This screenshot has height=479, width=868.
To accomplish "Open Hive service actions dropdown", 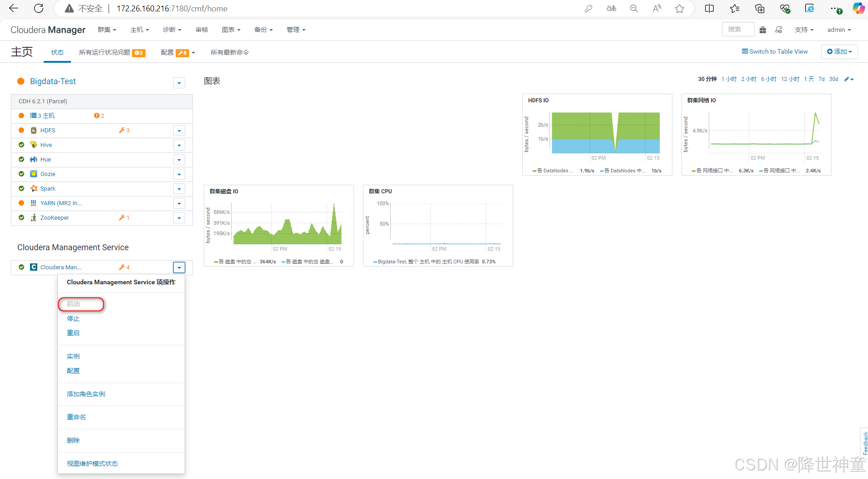I will 179,145.
